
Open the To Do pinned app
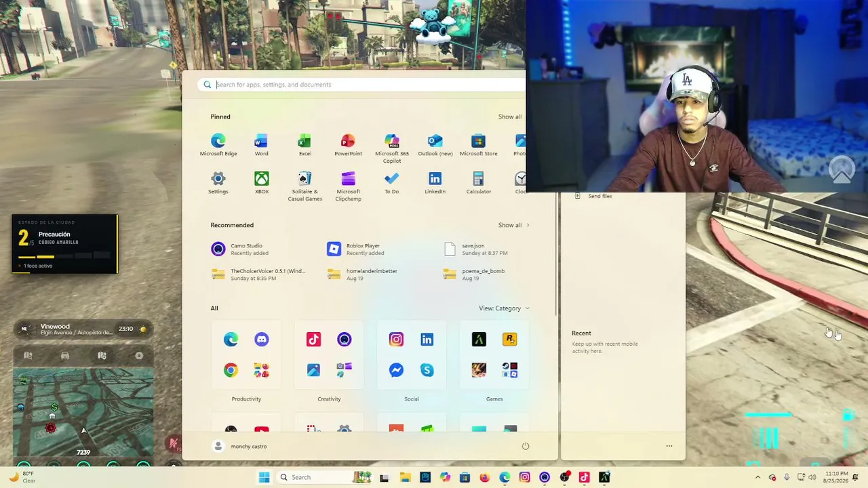(x=391, y=183)
